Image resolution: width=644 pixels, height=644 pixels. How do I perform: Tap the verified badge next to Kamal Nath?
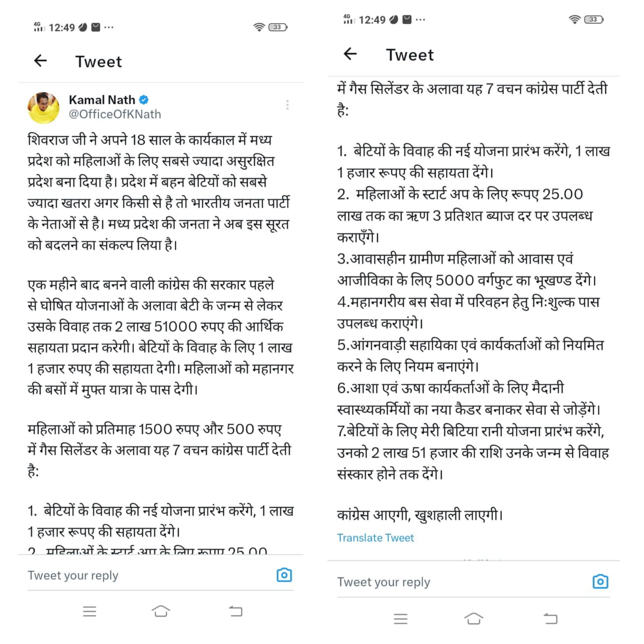tap(144, 100)
